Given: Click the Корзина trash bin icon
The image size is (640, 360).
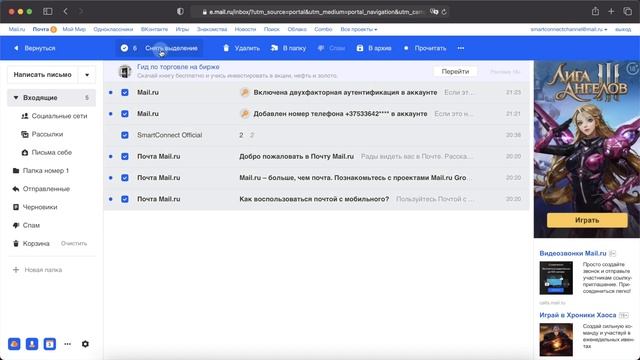Looking at the screenshot, I should click(x=16, y=243).
